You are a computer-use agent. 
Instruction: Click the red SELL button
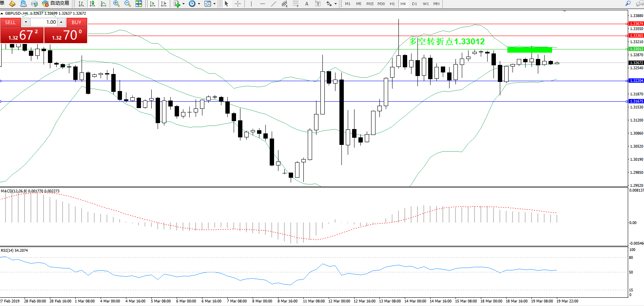coord(11,23)
